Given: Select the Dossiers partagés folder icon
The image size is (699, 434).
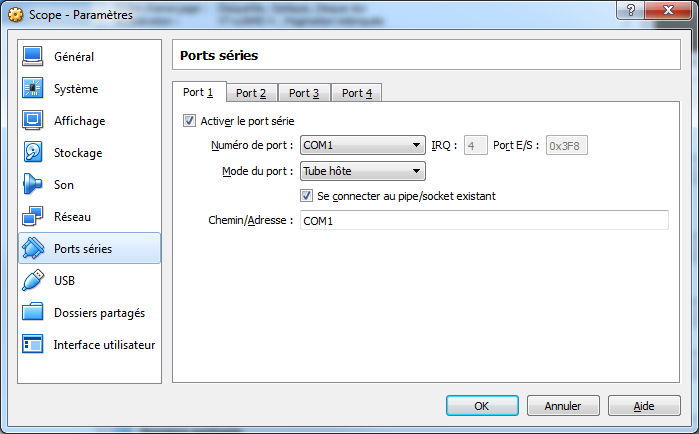Looking at the screenshot, I should point(33,313).
